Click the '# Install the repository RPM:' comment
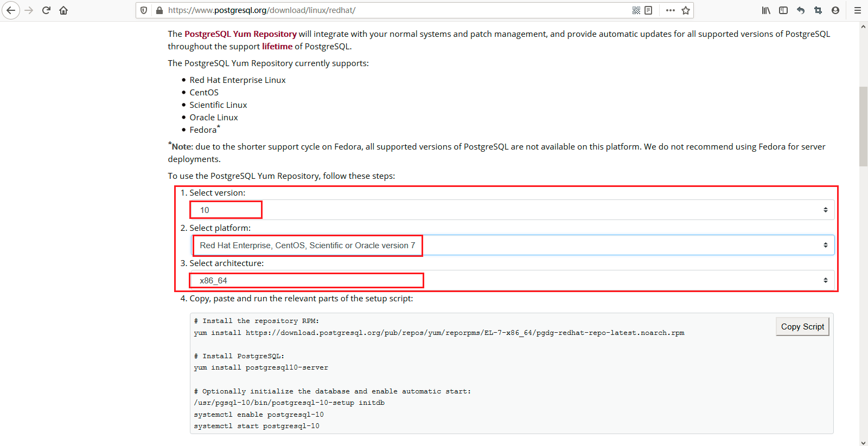Viewport: 868px width, 446px height. [257, 321]
